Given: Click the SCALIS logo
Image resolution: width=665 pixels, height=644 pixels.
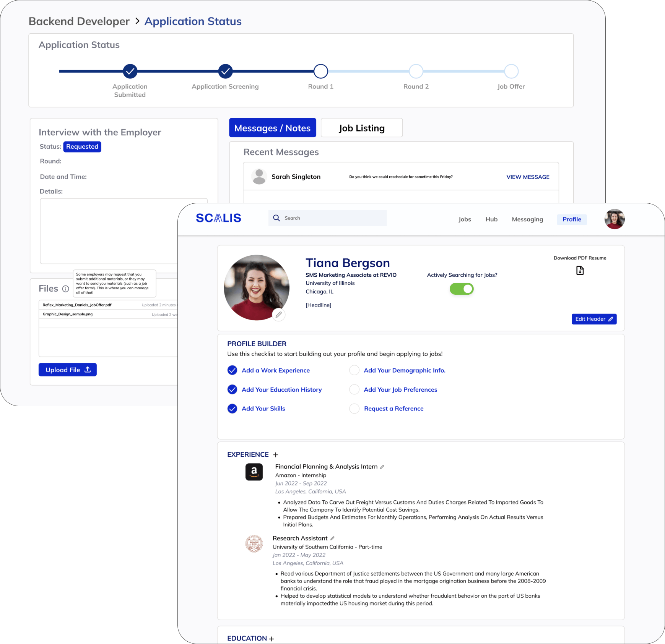Looking at the screenshot, I should 218,218.
